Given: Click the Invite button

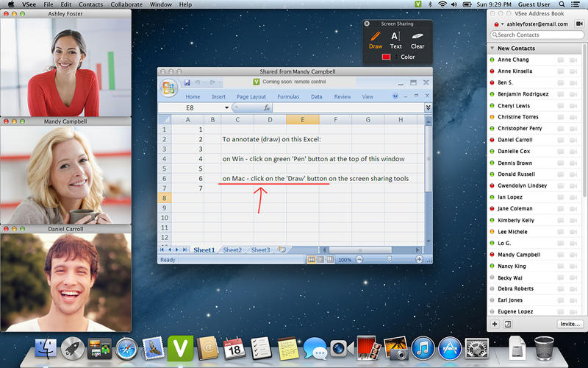Looking at the screenshot, I should click(x=569, y=324).
